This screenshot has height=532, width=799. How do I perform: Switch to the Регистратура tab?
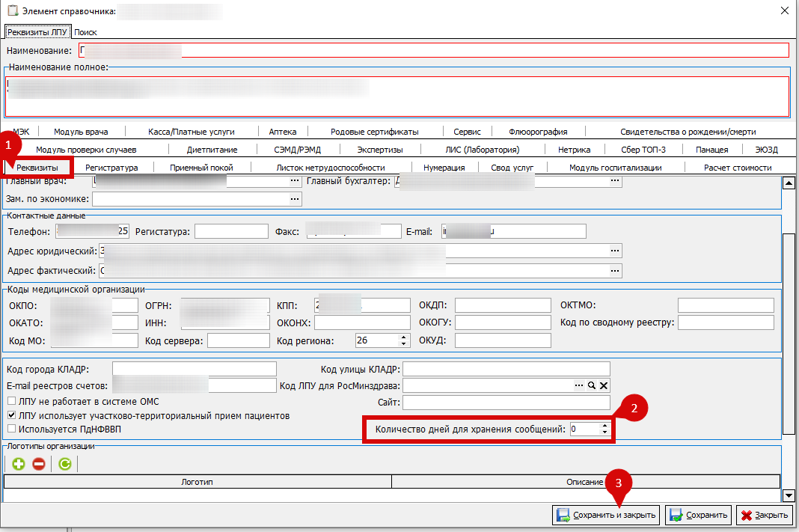[x=111, y=168]
